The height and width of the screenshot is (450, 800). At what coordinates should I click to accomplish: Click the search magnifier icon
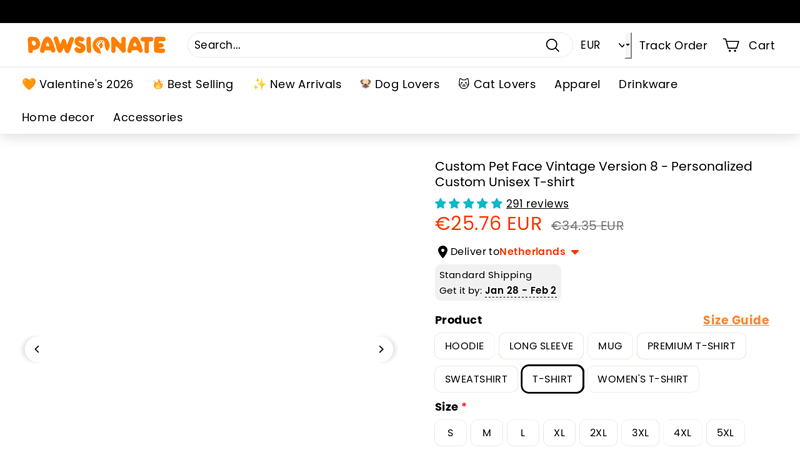pos(552,45)
